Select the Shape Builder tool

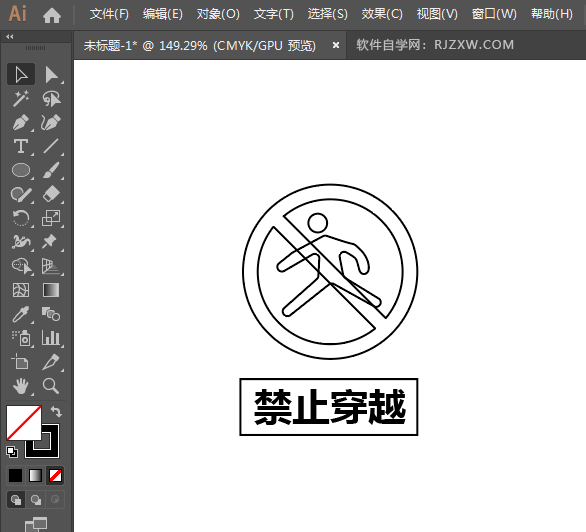[21, 266]
